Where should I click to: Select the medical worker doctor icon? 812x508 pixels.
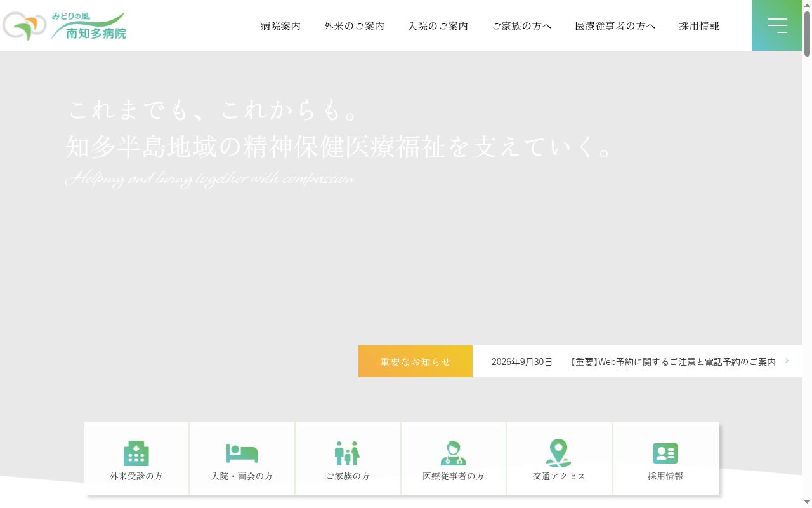click(x=454, y=453)
